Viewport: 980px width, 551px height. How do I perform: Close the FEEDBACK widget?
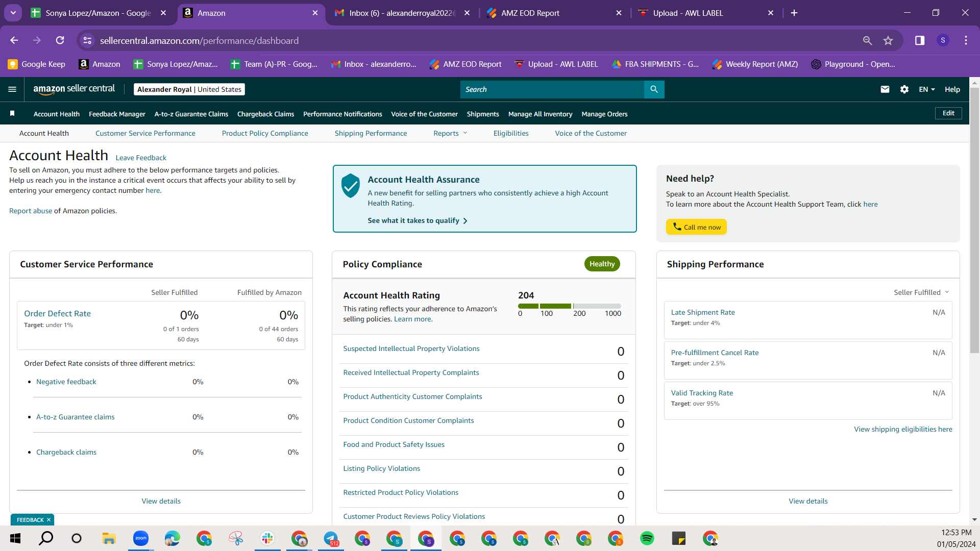(48, 520)
